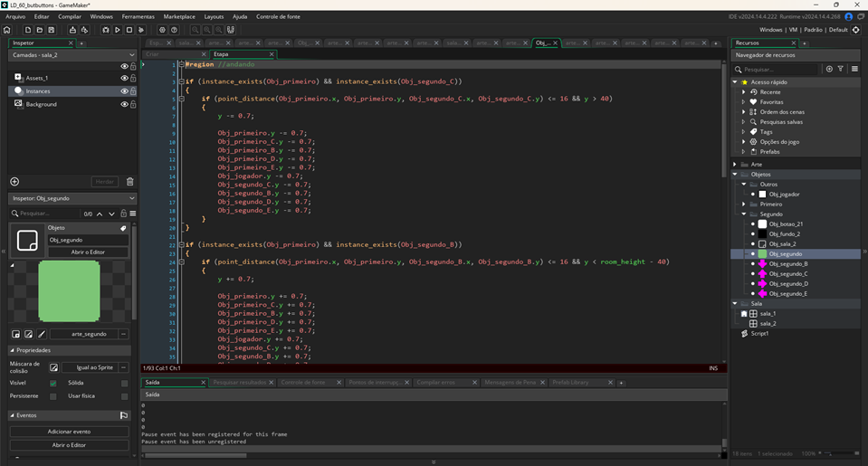The image size is (868, 466).
Task: Hide the Assets_1 layer
Action: [x=125, y=78]
